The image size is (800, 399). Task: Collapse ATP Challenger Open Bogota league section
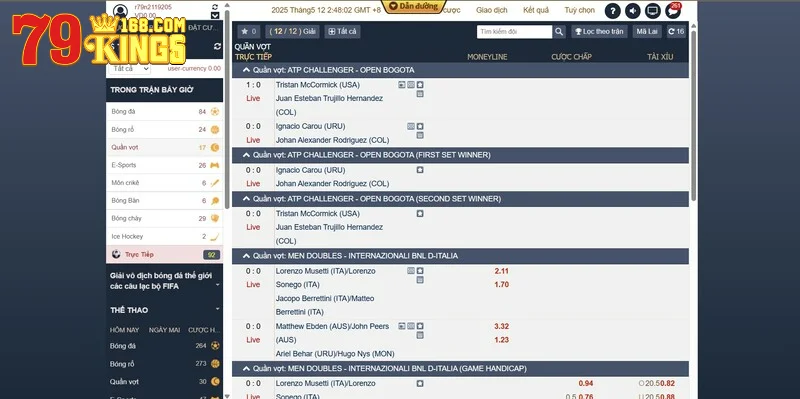point(246,70)
